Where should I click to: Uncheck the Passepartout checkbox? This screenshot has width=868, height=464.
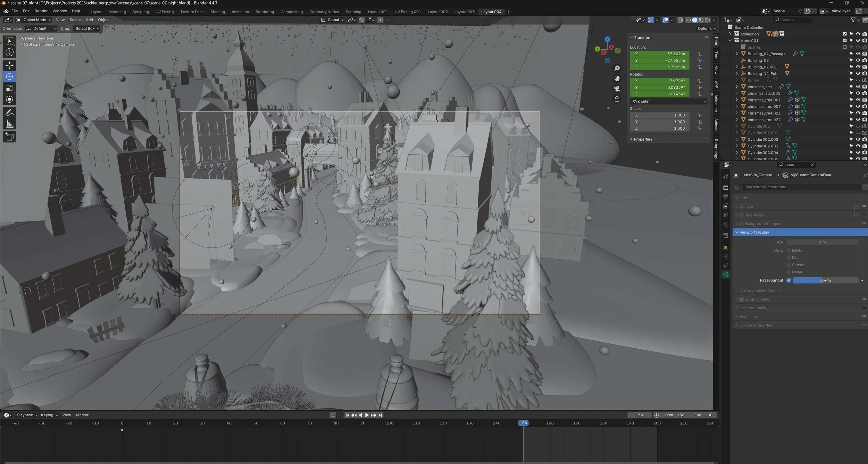pos(789,280)
